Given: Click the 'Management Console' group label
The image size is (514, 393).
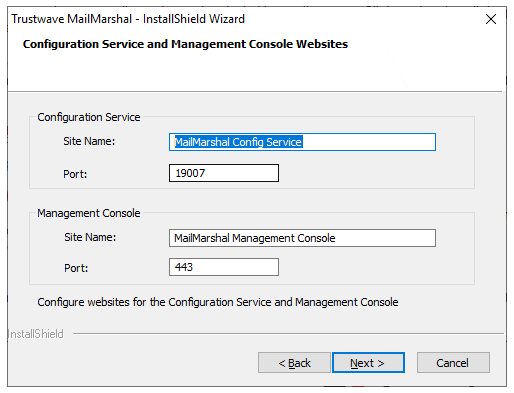Looking at the screenshot, I should pos(89,213).
